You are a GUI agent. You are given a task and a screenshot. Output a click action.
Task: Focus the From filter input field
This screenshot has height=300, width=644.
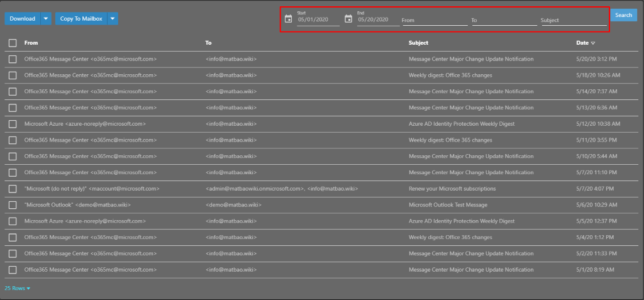(434, 20)
